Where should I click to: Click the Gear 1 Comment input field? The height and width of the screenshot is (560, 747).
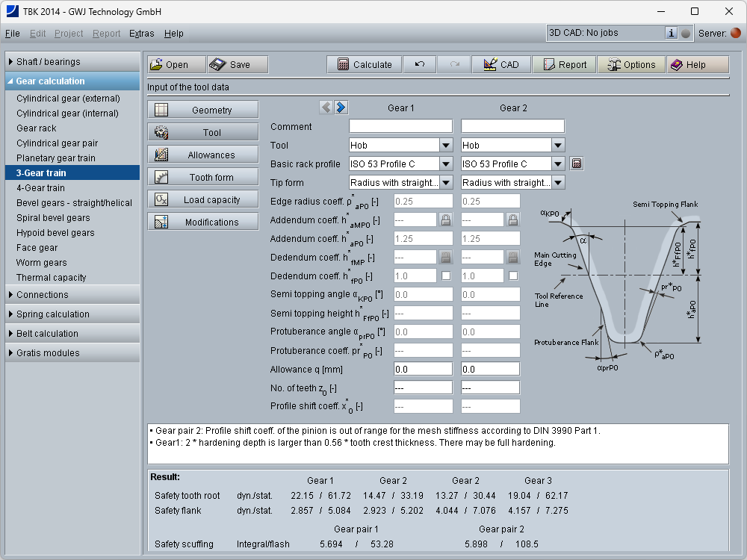400,126
